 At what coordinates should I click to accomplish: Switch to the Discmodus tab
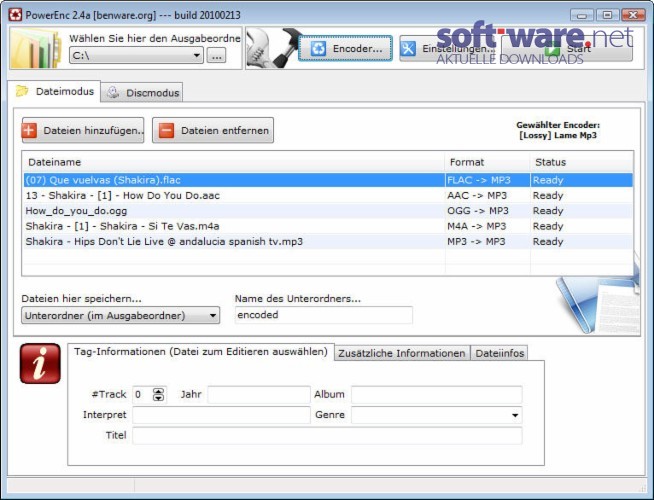click(142, 93)
